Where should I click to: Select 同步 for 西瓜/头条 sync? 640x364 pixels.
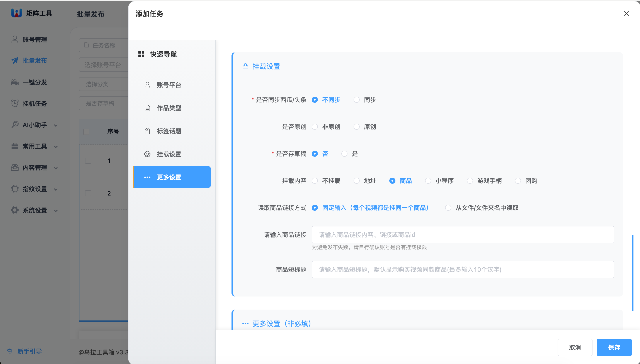tap(365, 100)
